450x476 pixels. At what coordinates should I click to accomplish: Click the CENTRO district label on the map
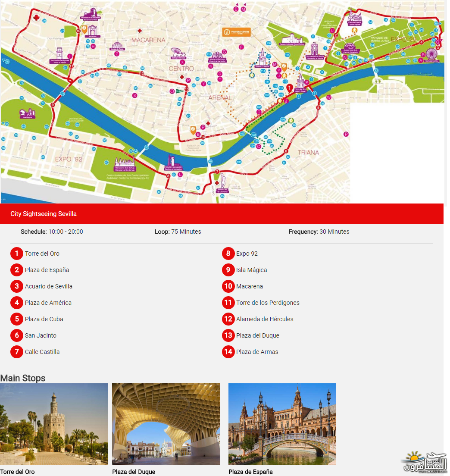coord(181,69)
